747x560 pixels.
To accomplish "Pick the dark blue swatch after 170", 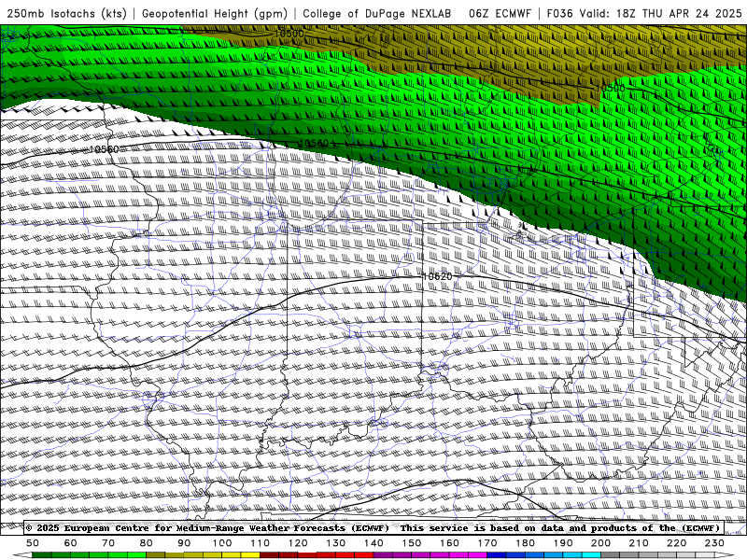I will pyautogui.click(x=497, y=555).
